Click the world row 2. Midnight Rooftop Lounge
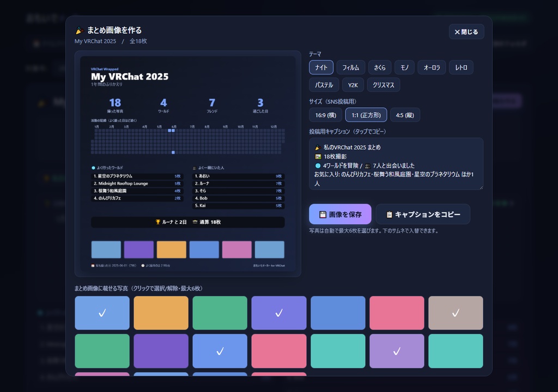The image size is (558, 392). point(137,183)
